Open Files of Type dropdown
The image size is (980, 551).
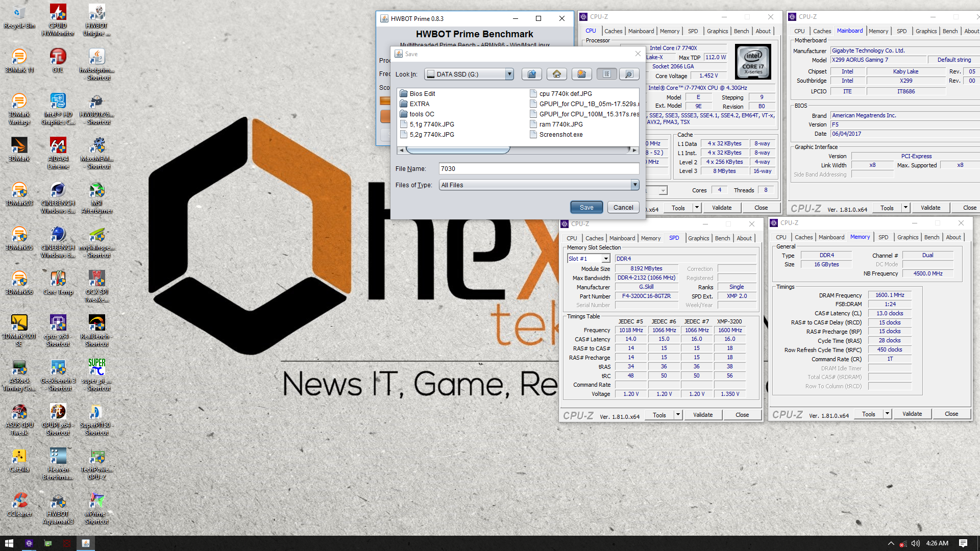point(634,185)
